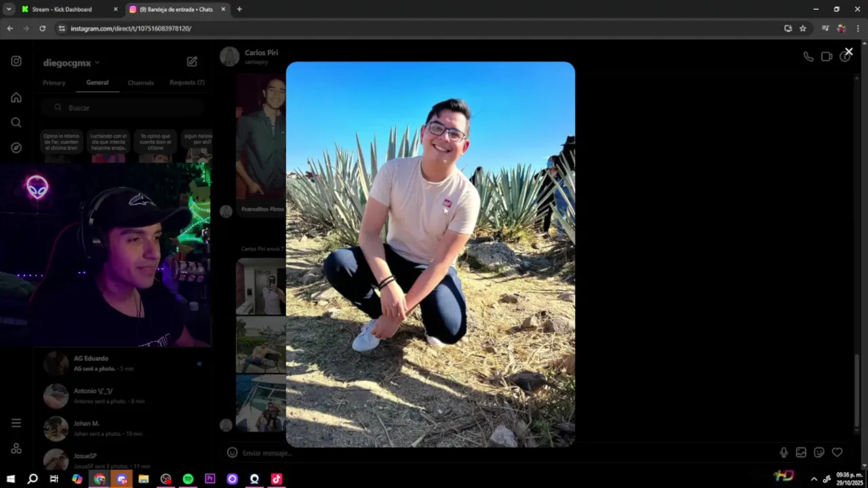Screen dimensions: 868x488
Task: Open Premiere Pro from the taskbar
Action: click(210, 479)
